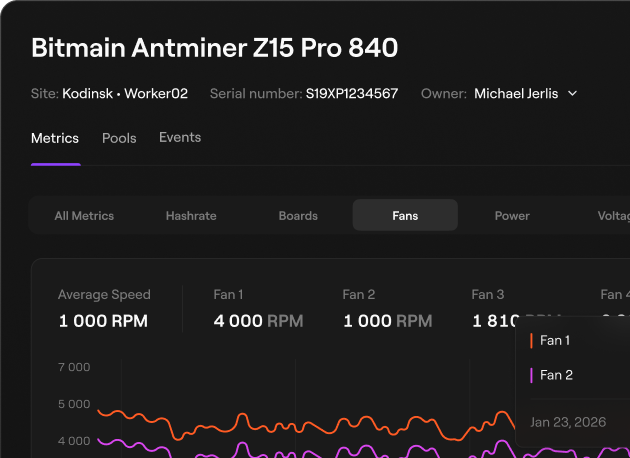
Task: Click Fan 2 label in tooltip
Action: point(556,375)
